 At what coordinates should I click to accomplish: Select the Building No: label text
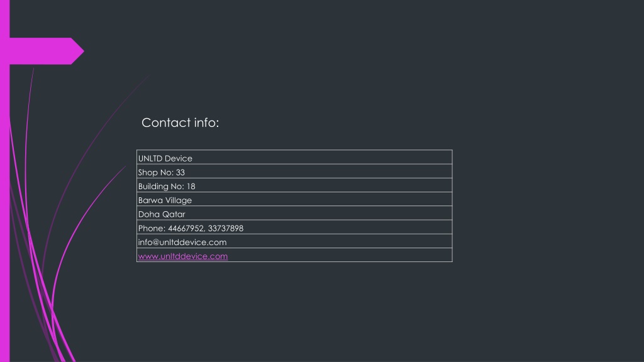click(161, 186)
